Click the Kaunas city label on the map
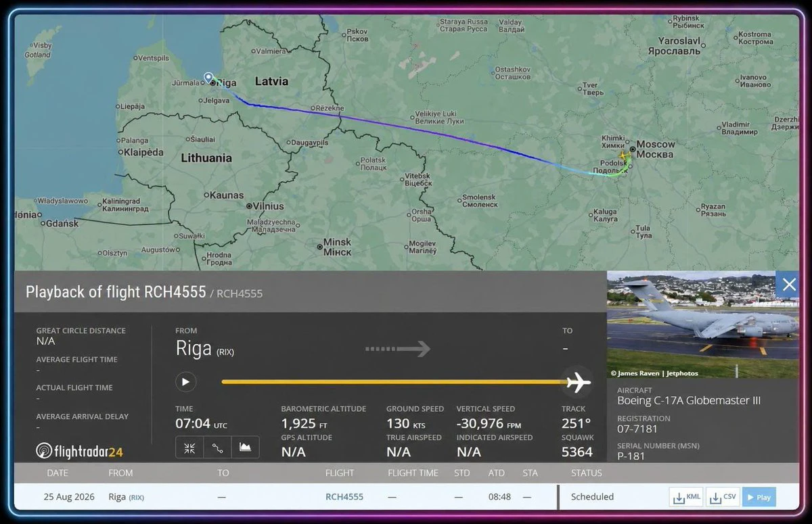Screen dimensions: 812x524 click(x=227, y=195)
